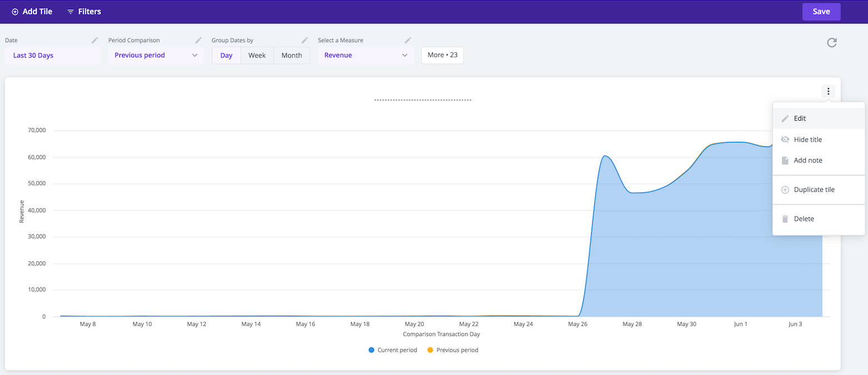Group dates by Day

(226, 55)
